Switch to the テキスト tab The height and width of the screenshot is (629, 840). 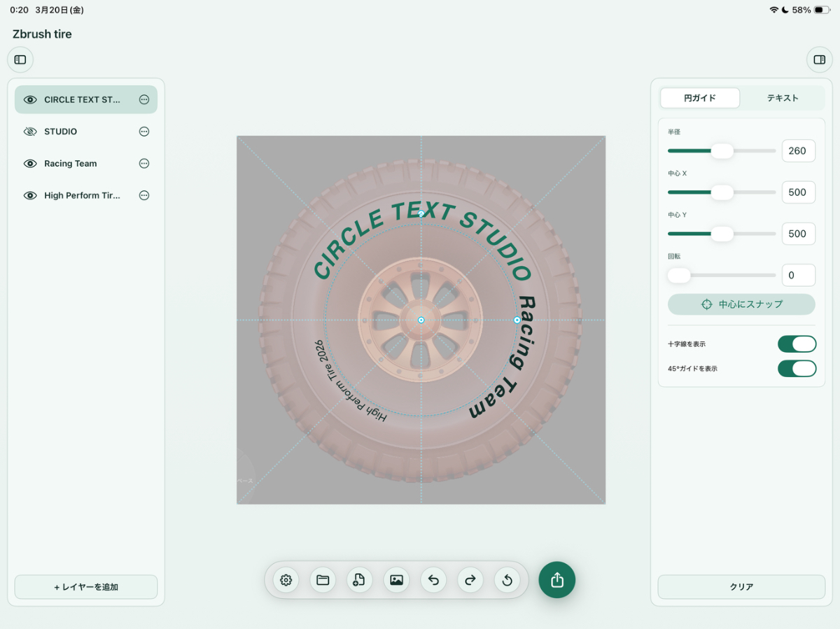[782, 98]
